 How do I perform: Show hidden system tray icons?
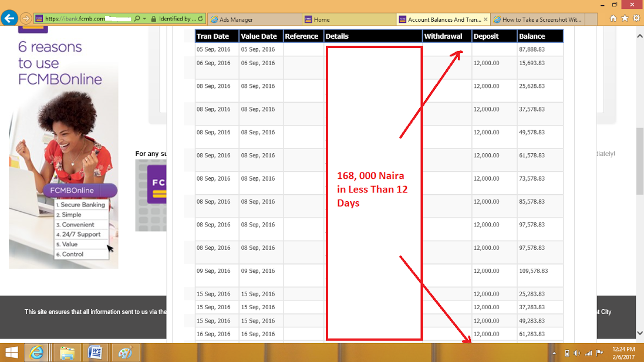tap(554, 353)
